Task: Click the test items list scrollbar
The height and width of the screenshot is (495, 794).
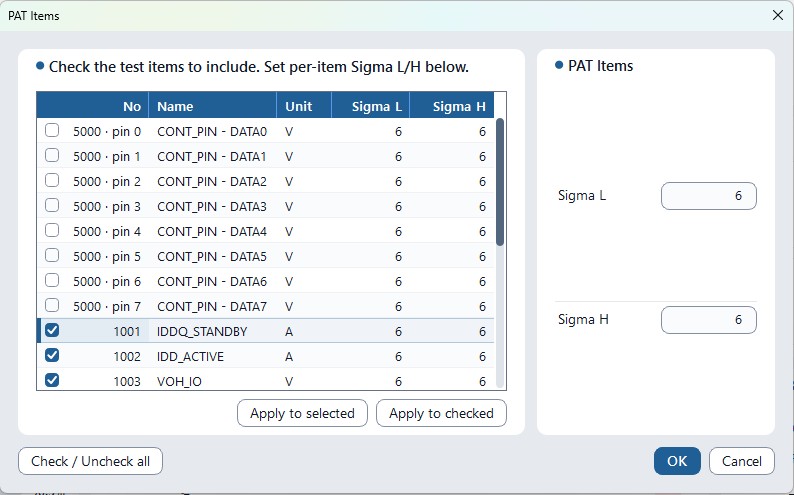Action: point(500,182)
